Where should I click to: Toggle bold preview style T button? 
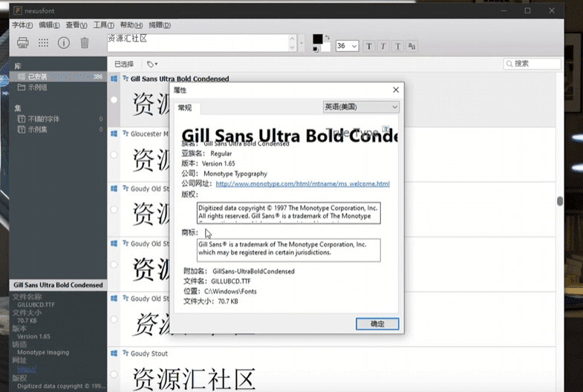click(369, 46)
